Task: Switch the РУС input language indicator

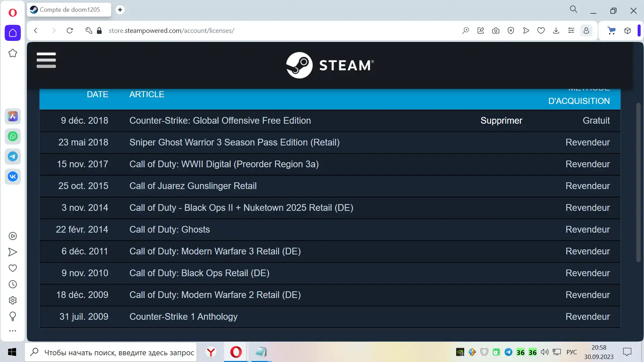Action: tap(572, 352)
